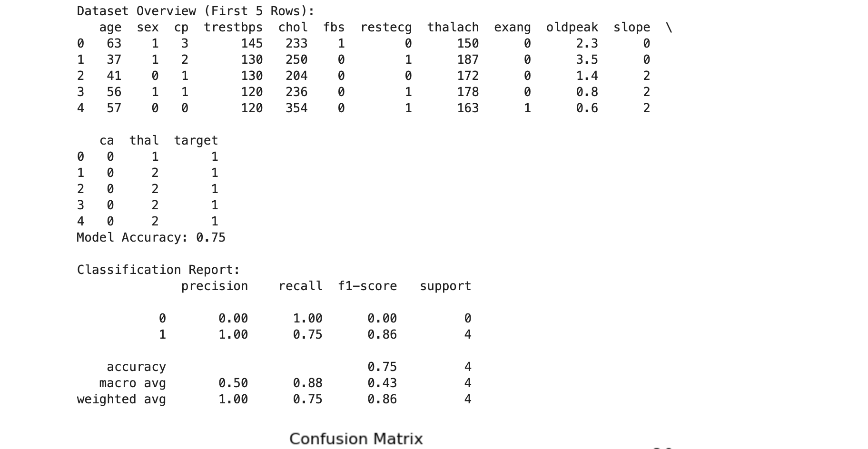
Task: Select the macro avg recall value 0.88
Action: pyautogui.click(x=307, y=383)
